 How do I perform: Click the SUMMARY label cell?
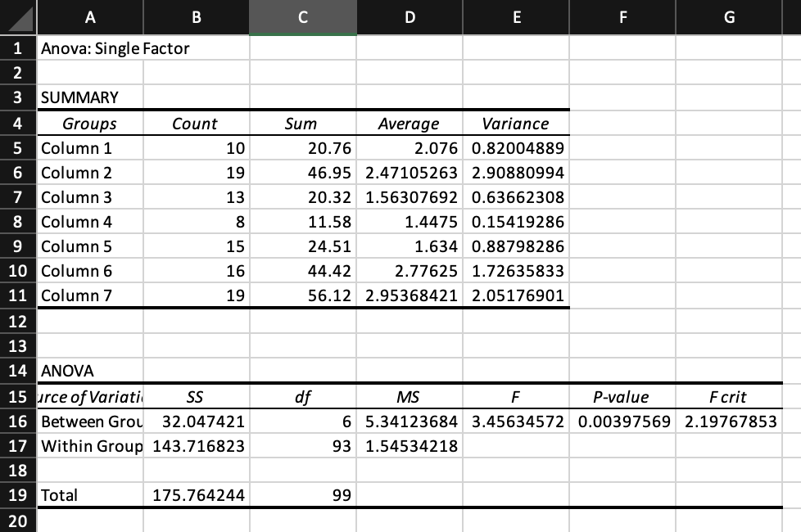click(90, 97)
